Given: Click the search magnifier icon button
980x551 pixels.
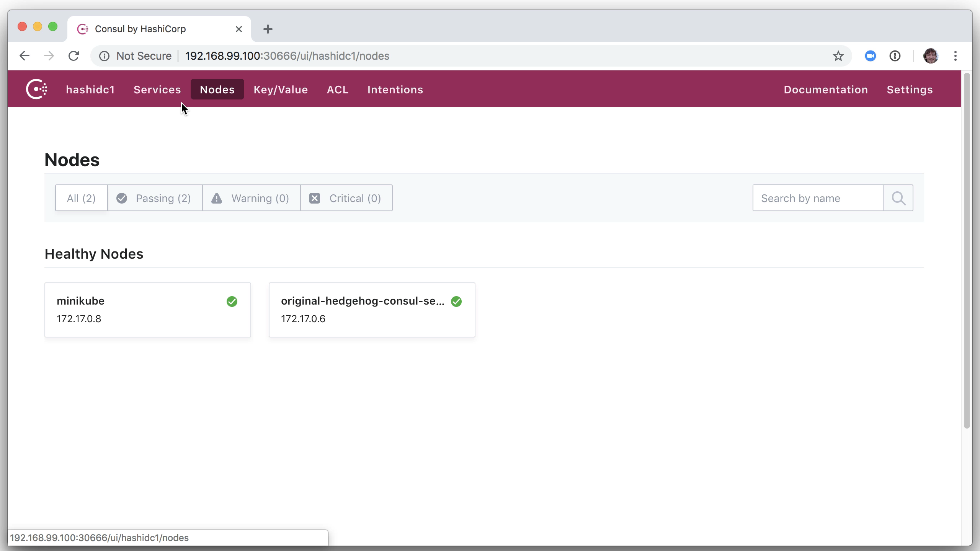Looking at the screenshot, I should (x=898, y=198).
